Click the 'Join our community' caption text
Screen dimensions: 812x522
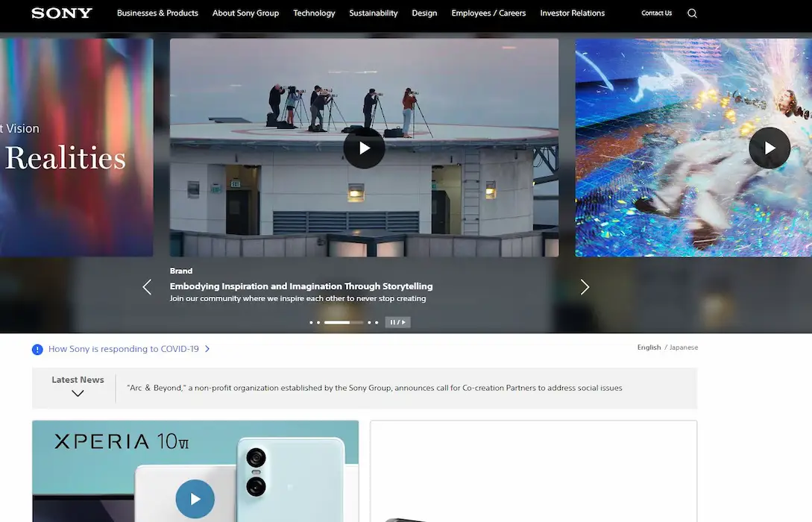298,298
